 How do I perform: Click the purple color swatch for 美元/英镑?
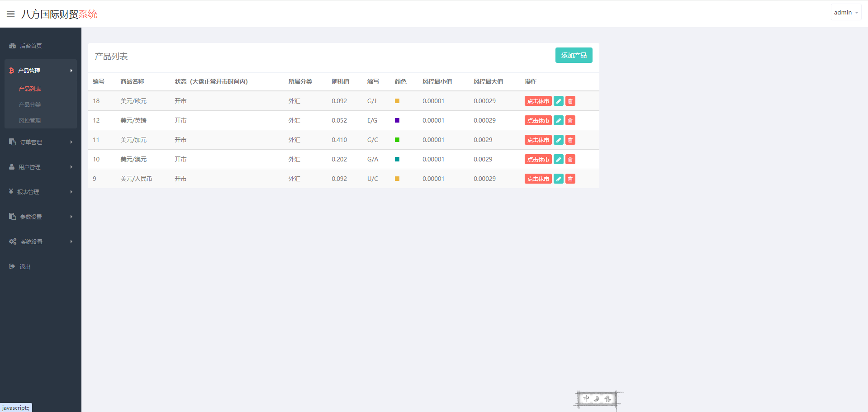[x=397, y=120]
